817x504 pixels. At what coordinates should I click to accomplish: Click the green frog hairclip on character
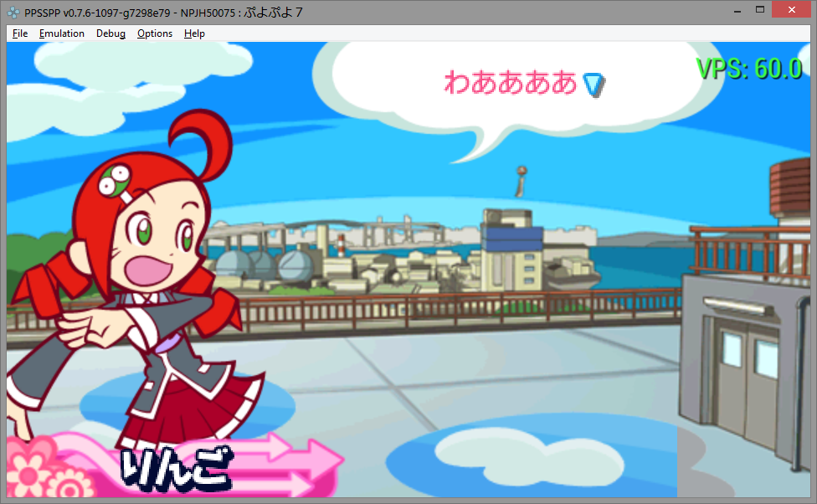click(x=116, y=178)
